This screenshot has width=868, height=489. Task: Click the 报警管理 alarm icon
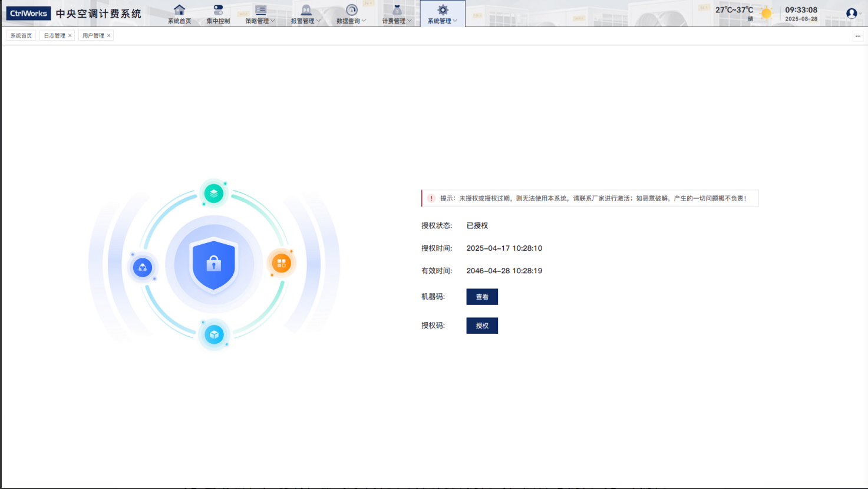tap(306, 10)
